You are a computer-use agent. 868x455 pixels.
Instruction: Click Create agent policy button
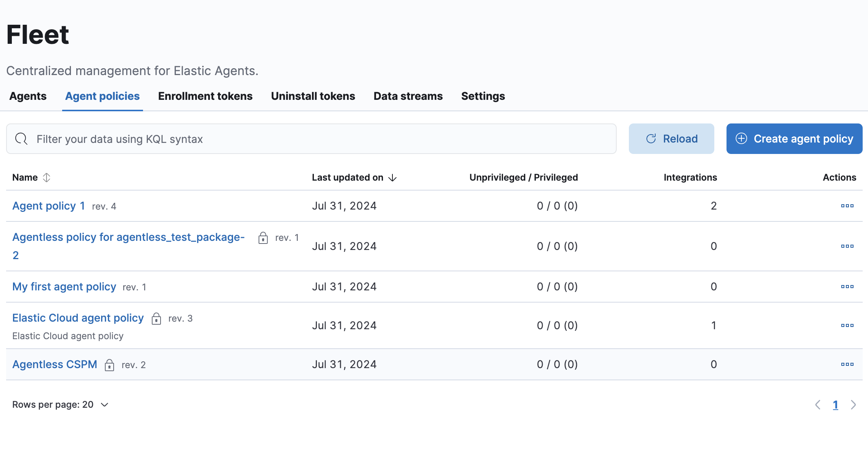point(794,139)
